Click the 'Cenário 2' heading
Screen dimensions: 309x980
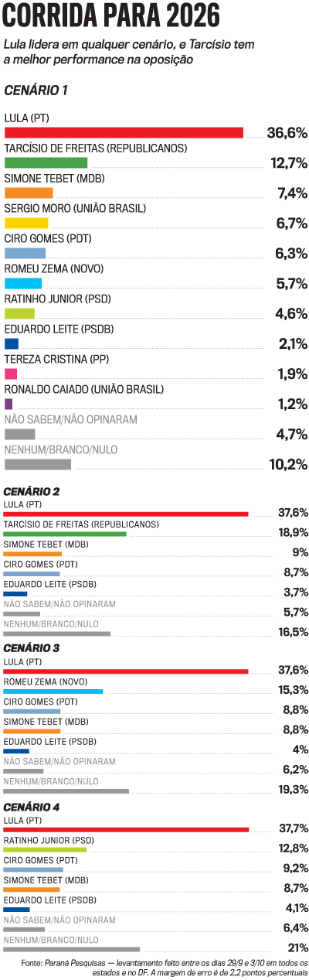coord(32,491)
